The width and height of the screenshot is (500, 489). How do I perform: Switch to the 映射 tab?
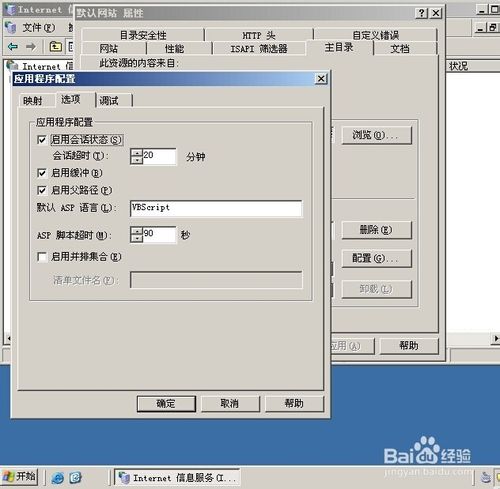point(37,101)
